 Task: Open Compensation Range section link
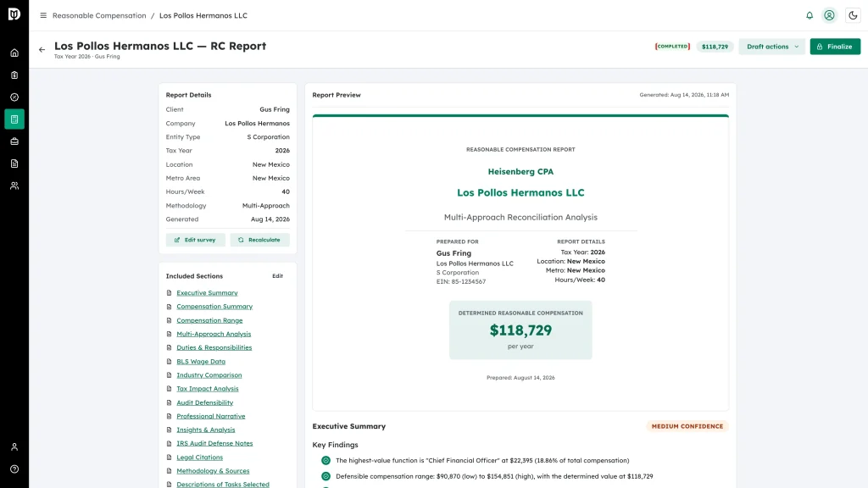209,320
